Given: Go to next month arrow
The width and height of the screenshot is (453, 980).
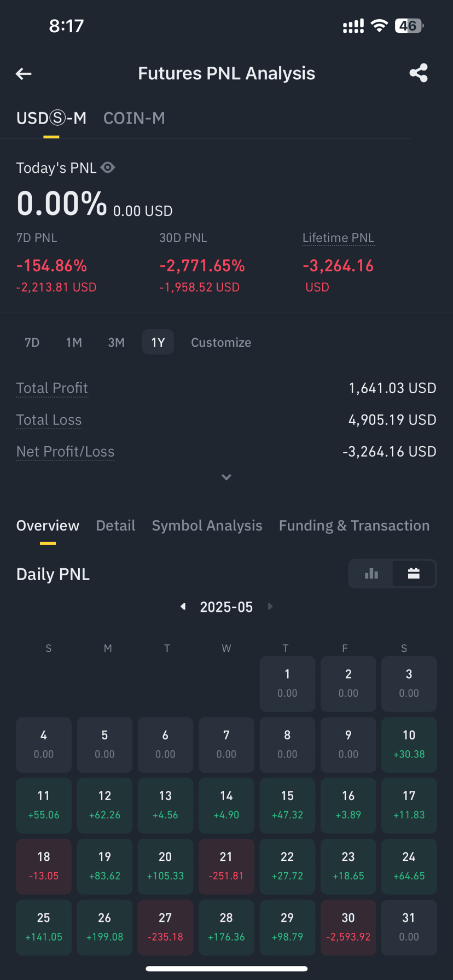Looking at the screenshot, I should pos(270,606).
